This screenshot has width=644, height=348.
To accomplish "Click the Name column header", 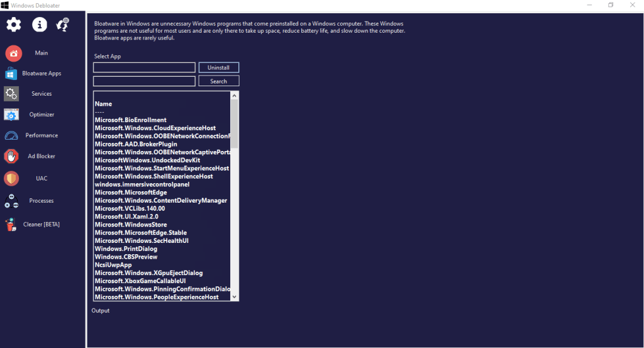I will point(103,104).
